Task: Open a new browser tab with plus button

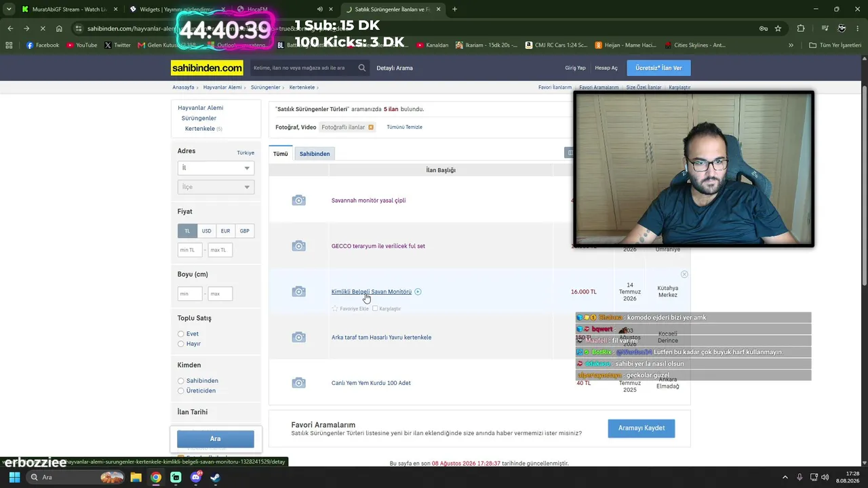Action: [x=454, y=9]
